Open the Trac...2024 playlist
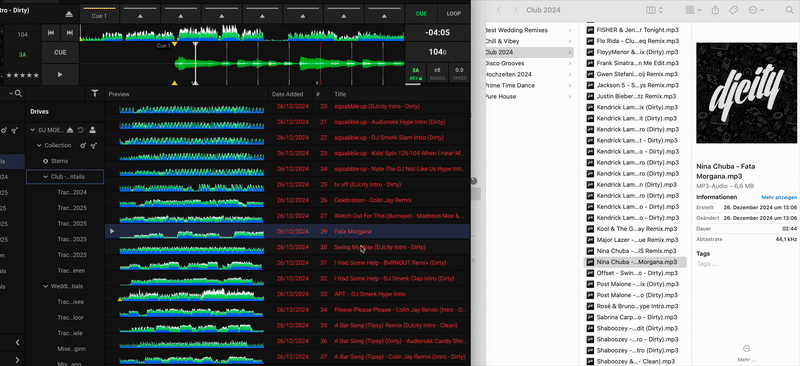The width and height of the screenshot is (800, 366). (x=72, y=192)
